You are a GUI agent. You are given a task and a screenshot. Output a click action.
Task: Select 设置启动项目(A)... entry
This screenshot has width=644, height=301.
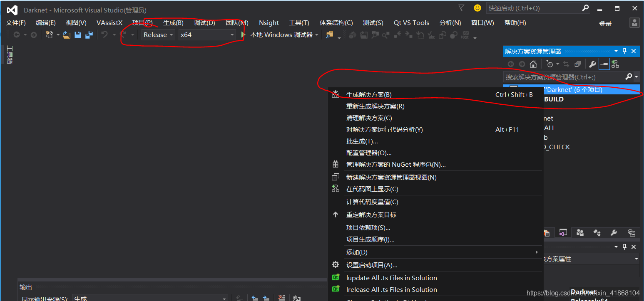click(435, 265)
